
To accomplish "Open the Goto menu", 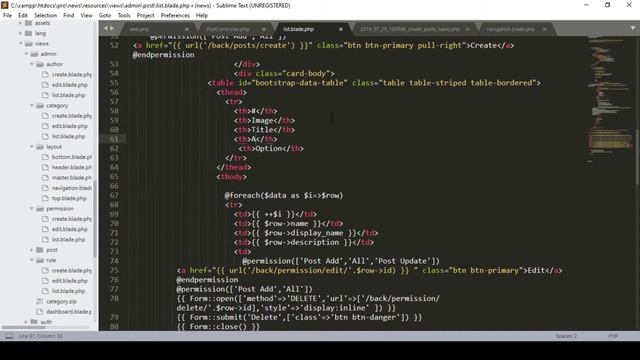I will tap(105, 16).
